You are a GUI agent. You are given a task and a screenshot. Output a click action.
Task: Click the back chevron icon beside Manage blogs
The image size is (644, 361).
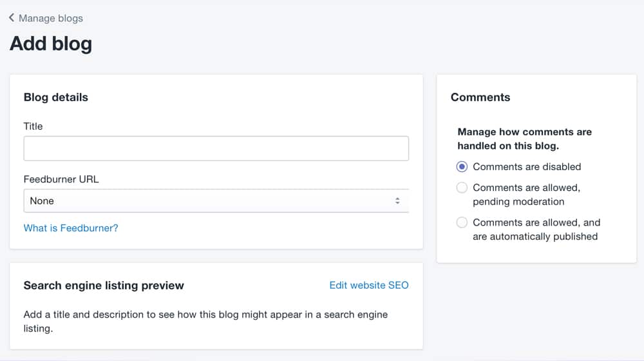coord(12,17)
